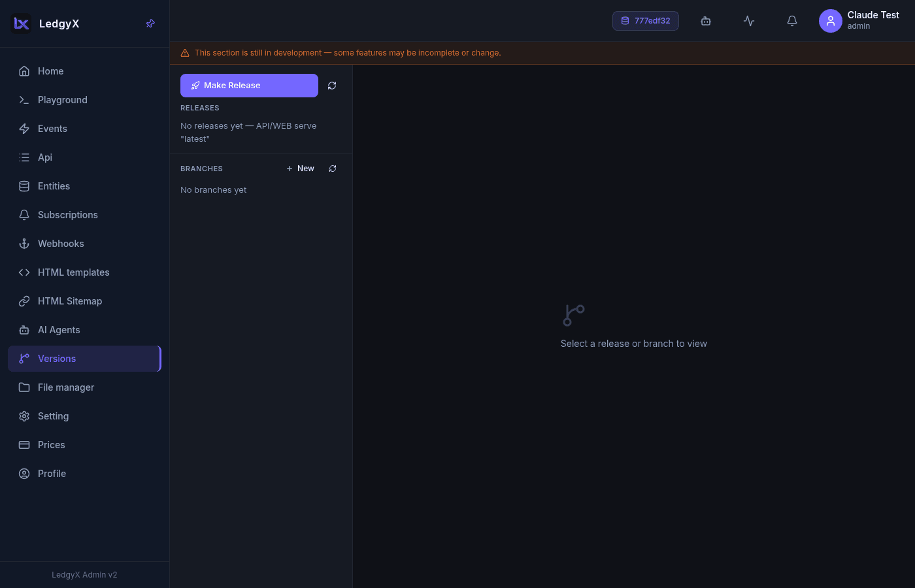Click the File manager folder icon

[x=24, y=387]
